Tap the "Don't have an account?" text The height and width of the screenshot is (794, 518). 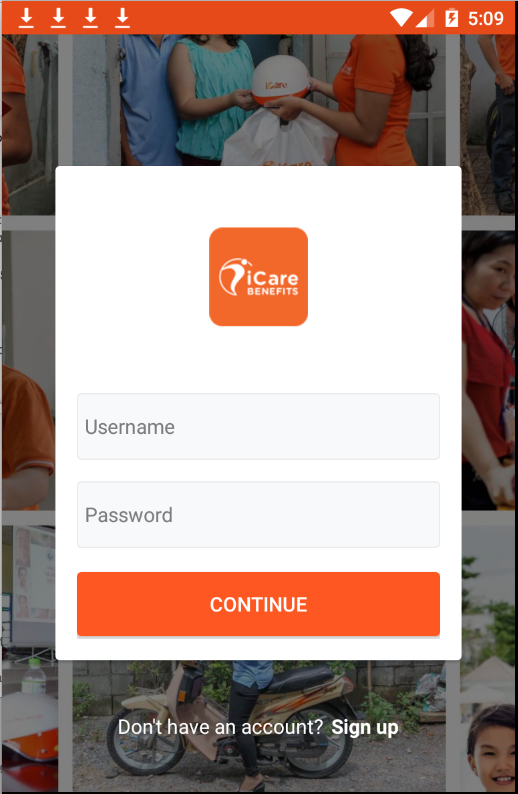[x=220, y=727]
